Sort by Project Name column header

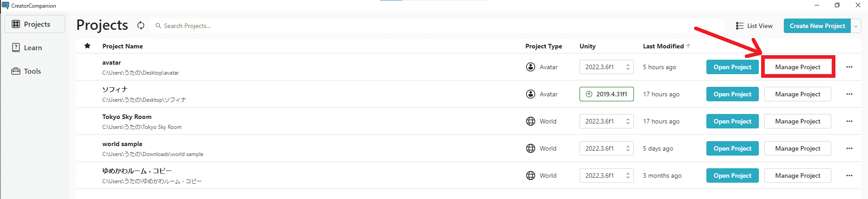coord(122,46)
